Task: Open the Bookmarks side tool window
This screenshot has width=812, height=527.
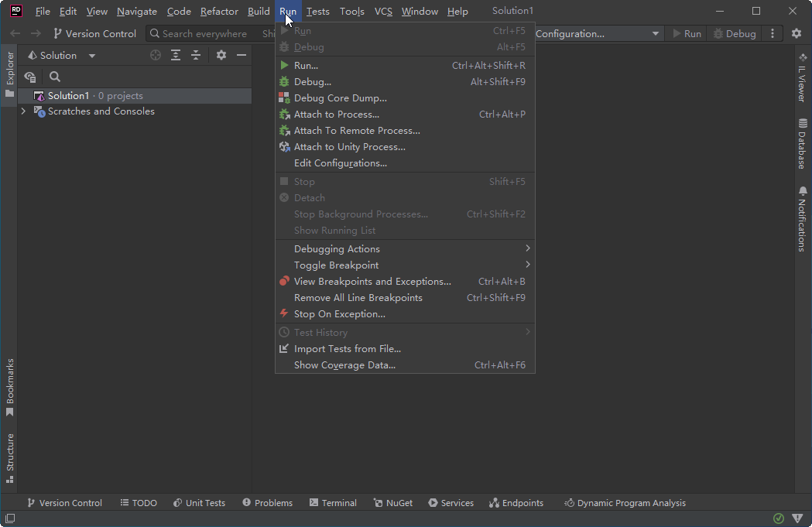Action: tap(9, 387)
